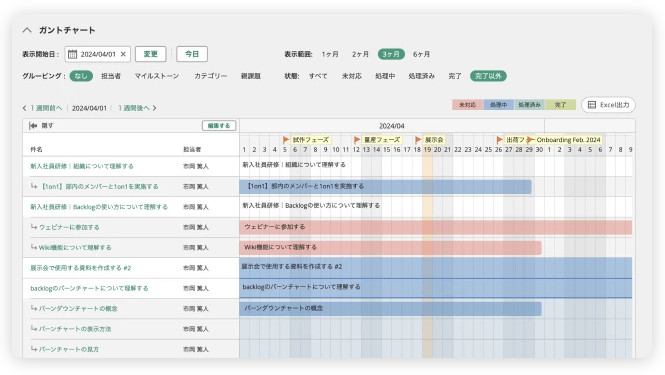Hide the task list with 隠す arrow icon
The image size is (665, 375).
[33, 126]
